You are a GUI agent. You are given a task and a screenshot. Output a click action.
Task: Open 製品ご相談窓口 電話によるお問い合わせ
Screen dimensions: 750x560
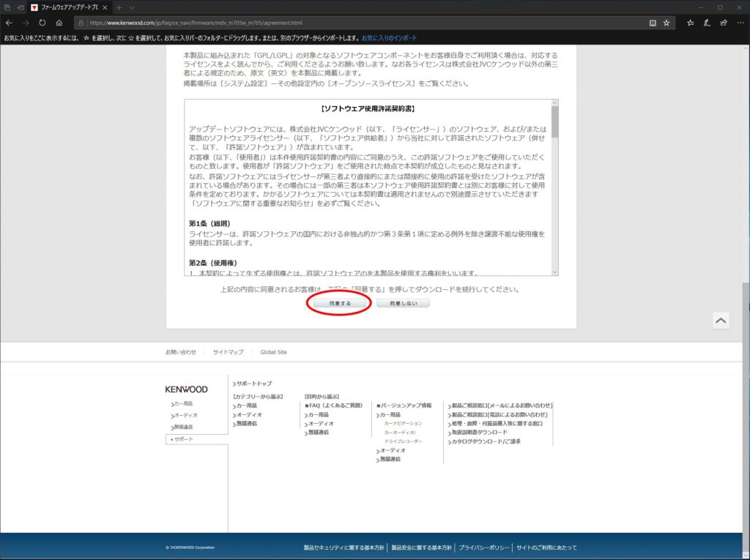tap(498, 414)
